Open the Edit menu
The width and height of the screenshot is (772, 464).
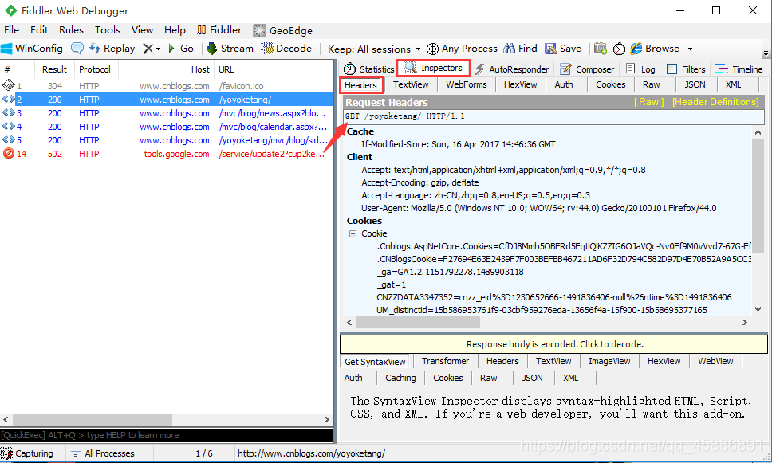point(38,30)
